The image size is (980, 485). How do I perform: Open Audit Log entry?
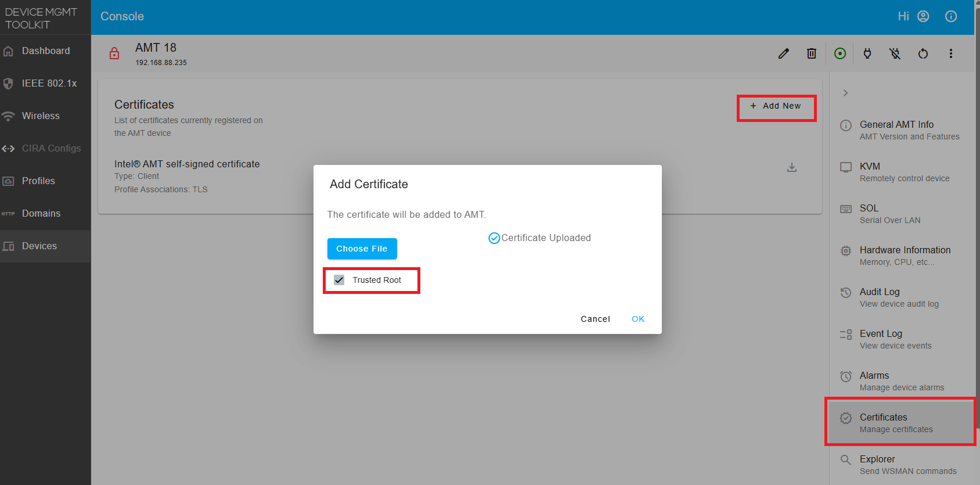(x=902, y=297)
